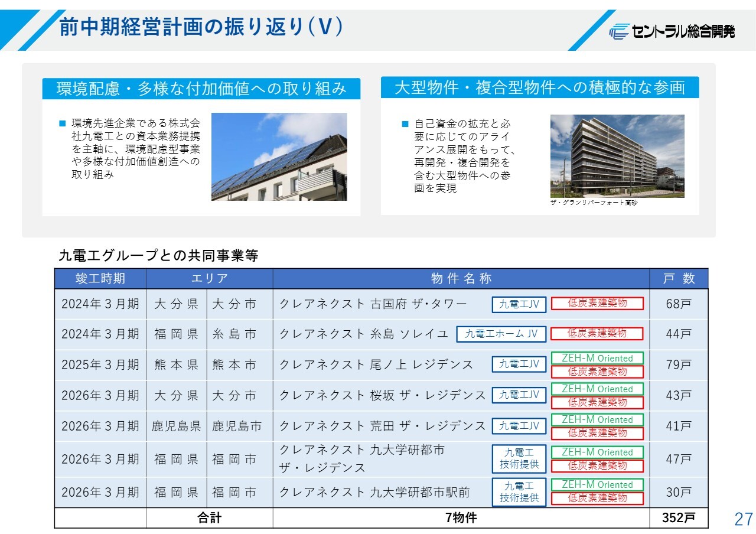Select クレアネクスト 桜坂 ザ・レジデンス property name
Image resolution: width=756 pixels, height=534 pixels.
tap(382, 395)
